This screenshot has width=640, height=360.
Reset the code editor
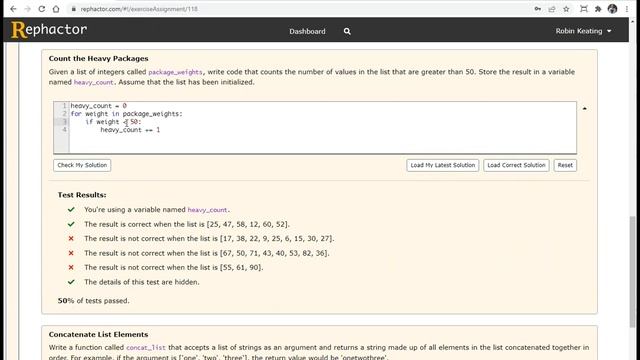tap(565, 165)
